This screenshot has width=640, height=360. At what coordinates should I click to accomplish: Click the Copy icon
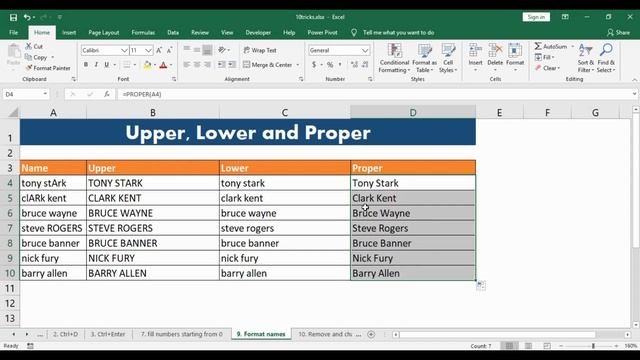(28, 57)
